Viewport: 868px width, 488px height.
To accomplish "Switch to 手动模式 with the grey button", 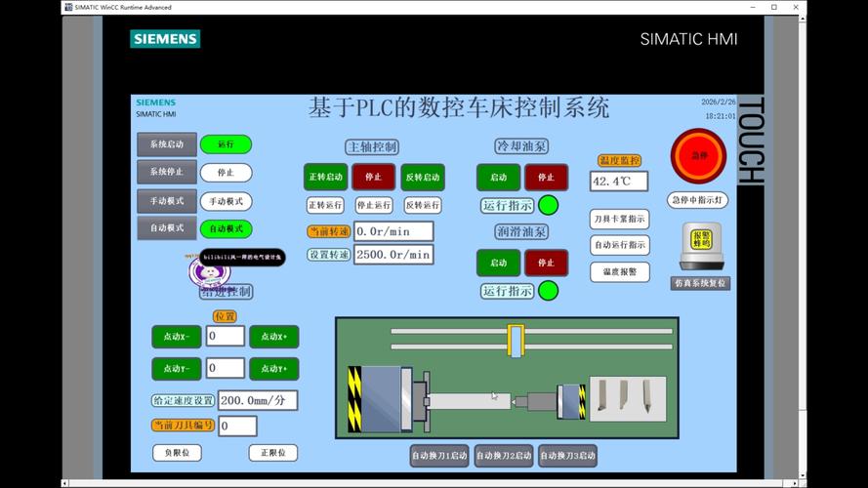I will pos(167,201).
